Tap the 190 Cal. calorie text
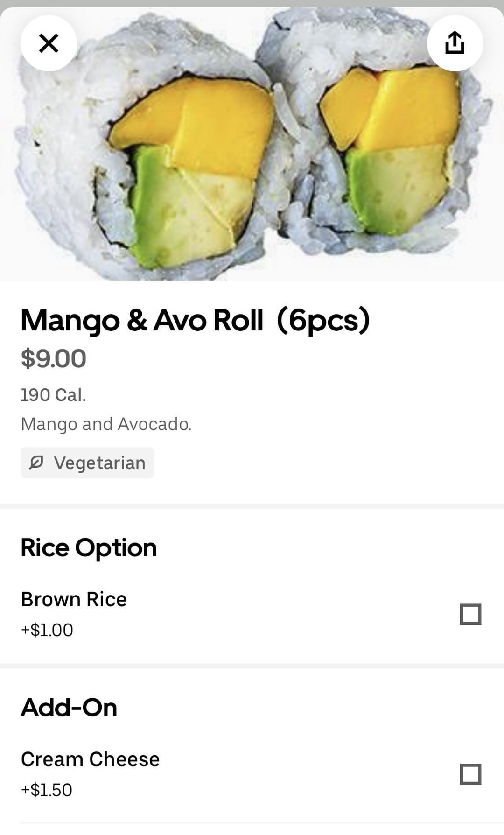Viewport: 504px width, 835px height. (53, 395)
